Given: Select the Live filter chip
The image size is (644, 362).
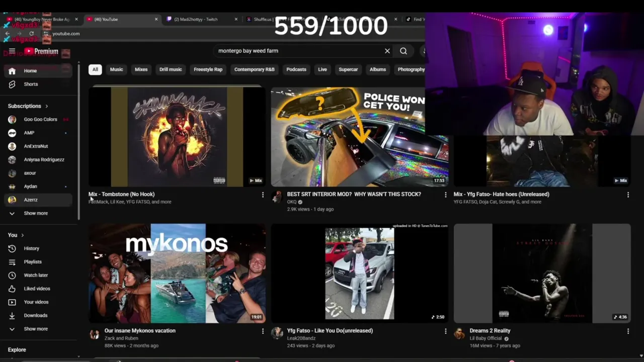Looking at the screenshot, I should pos(323,69).
